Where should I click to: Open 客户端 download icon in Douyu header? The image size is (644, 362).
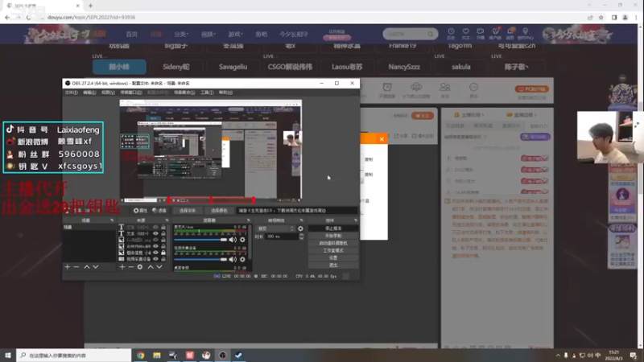495,34
